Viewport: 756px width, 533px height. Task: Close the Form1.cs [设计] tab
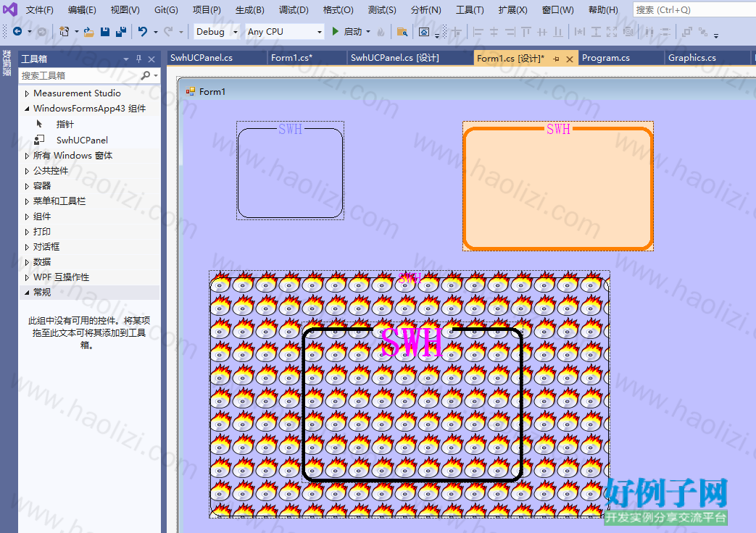point(570,59)
